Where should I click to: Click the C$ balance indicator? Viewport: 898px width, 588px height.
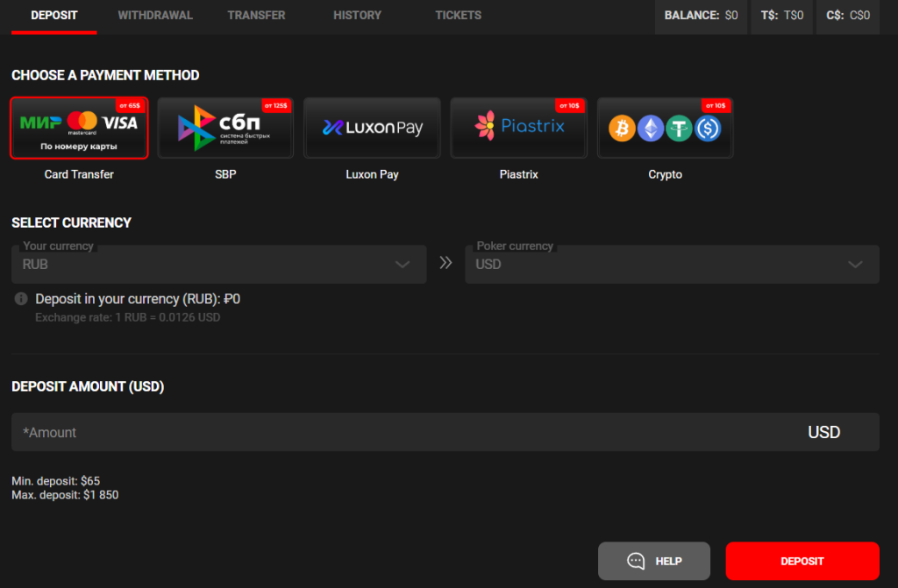point(848,16)
